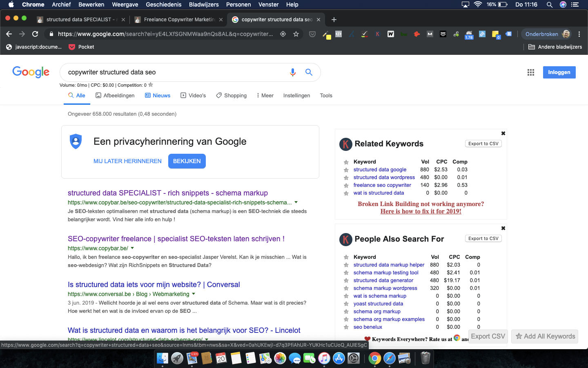Click MIJ LATER HERINNEREN link
This screenshot has height=368, width=588.
(x=127, y=161)
